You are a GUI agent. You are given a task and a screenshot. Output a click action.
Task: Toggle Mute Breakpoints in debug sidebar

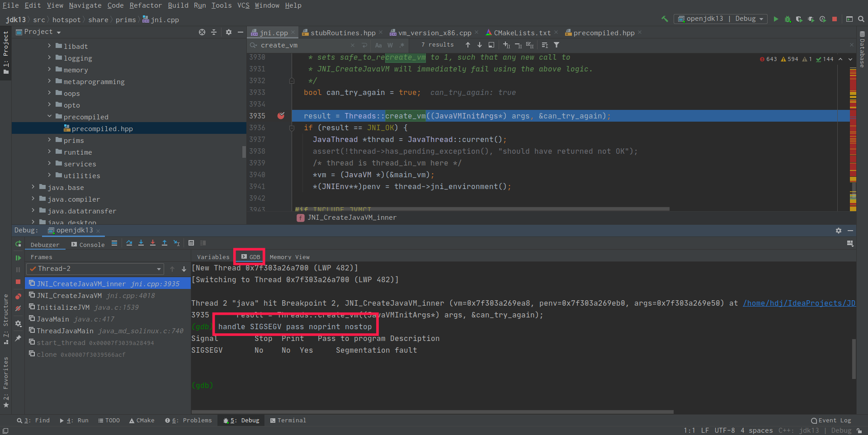pos(18,308)
